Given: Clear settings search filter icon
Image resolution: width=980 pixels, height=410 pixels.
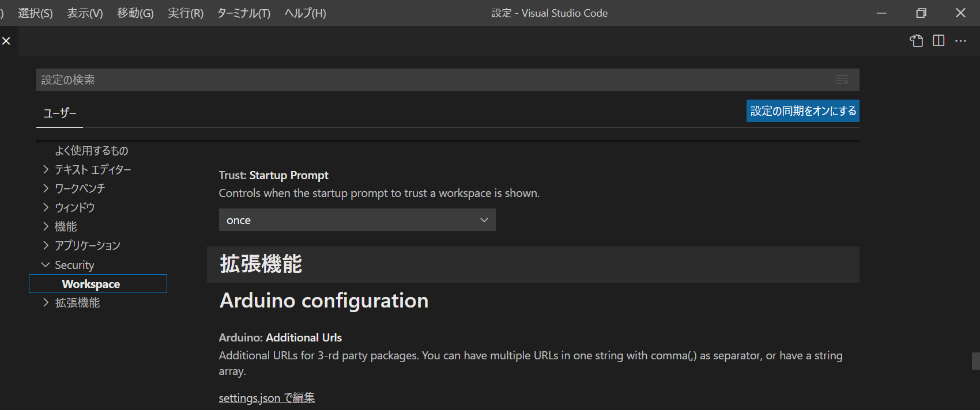Looking at the screenshot, I should (x=842, y=80).
